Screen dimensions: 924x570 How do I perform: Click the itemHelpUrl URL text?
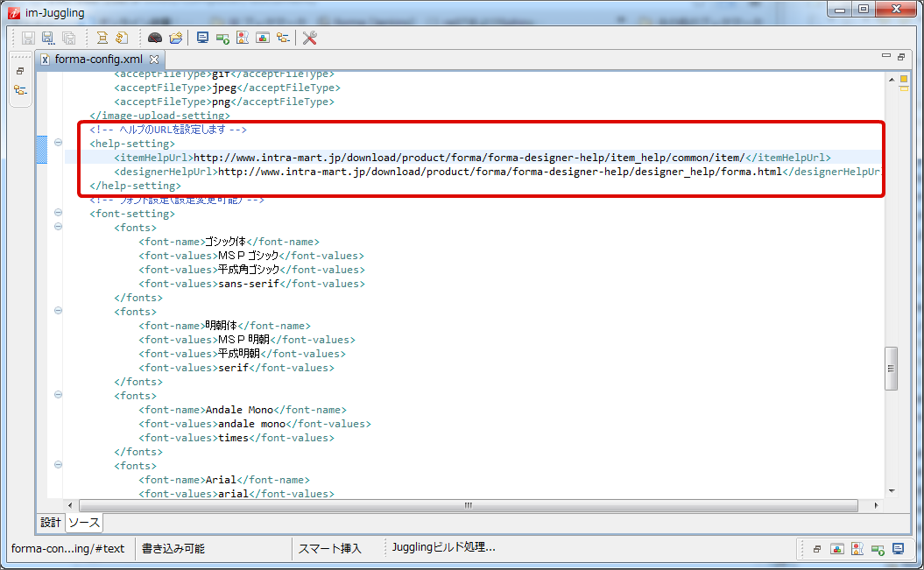pos(469,158)
